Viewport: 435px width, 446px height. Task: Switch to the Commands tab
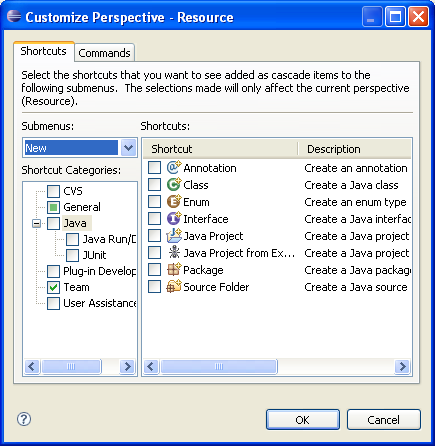[x=104, y=53]
